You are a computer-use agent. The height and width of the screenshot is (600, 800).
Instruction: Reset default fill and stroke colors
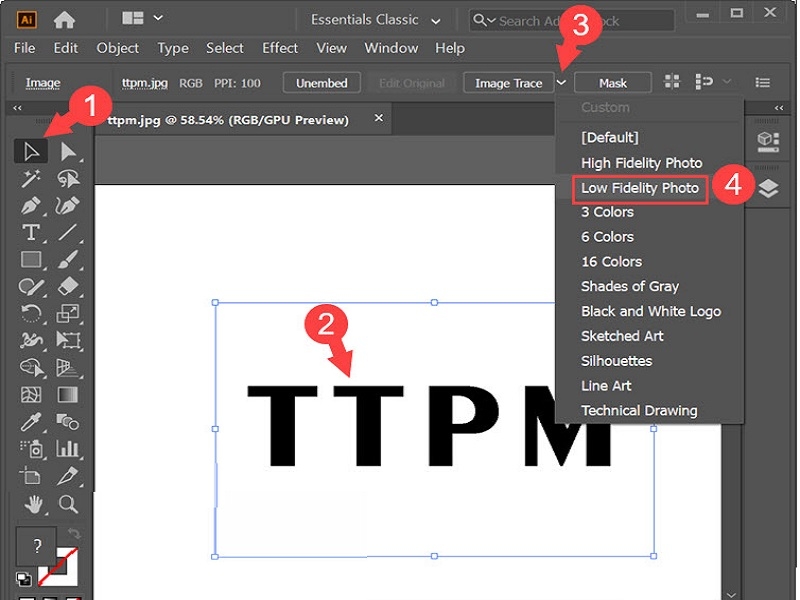pyautogui.click(x=23, y=579)
